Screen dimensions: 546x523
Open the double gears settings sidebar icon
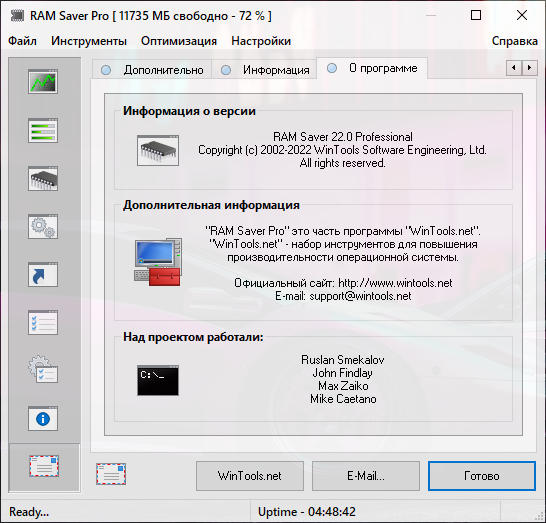[43, 226]
